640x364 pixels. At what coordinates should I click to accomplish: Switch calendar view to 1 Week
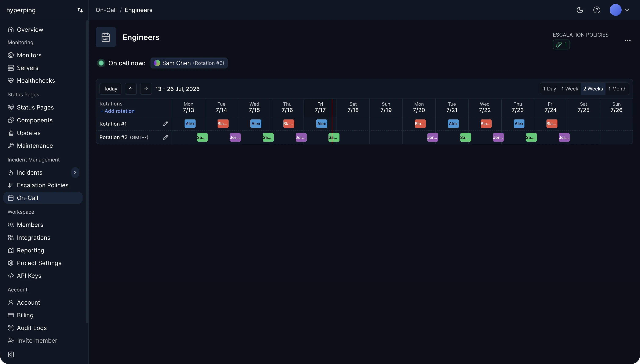click(x=569, y=89)
